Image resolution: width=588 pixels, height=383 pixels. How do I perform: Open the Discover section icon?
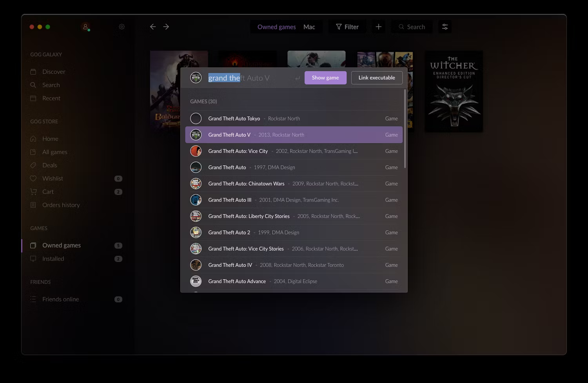pos(34,72)
